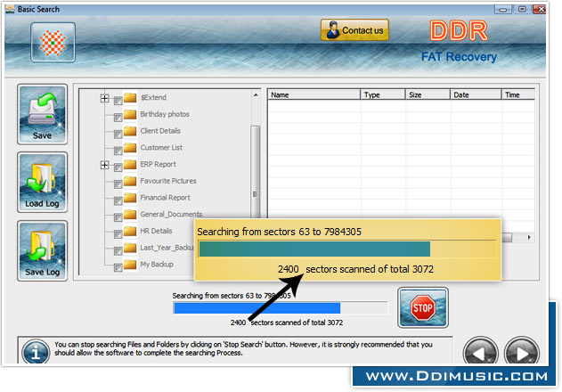Click the blue search progress bar
562x392 pixels.
tap(281, 308)
